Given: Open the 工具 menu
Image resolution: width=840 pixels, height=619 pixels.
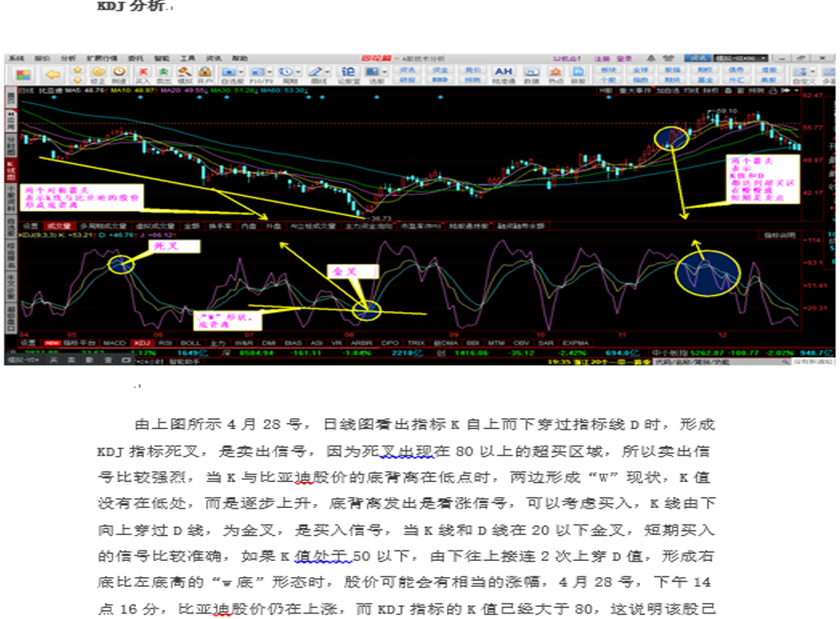Looking at the screenshot, I should coord(188,58).
